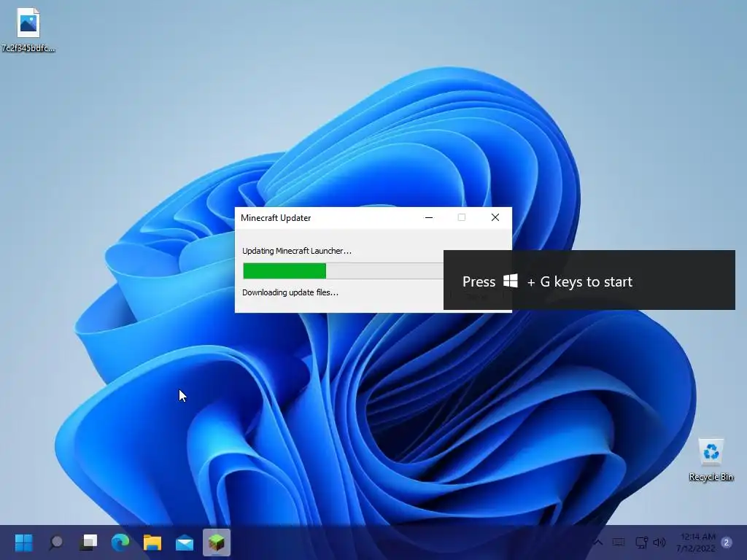Click the Minecraft Updater title bar text

(276, 218)
